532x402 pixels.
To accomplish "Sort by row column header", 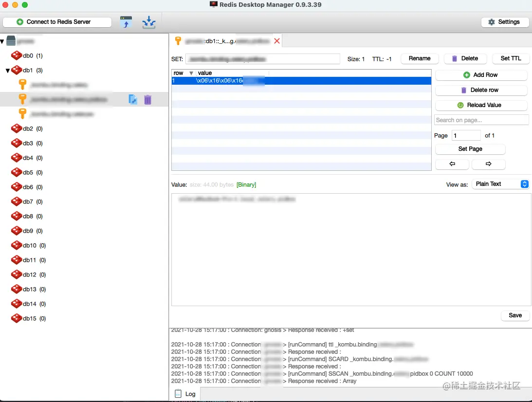I will pyautogui.click(x=183, y=73).
